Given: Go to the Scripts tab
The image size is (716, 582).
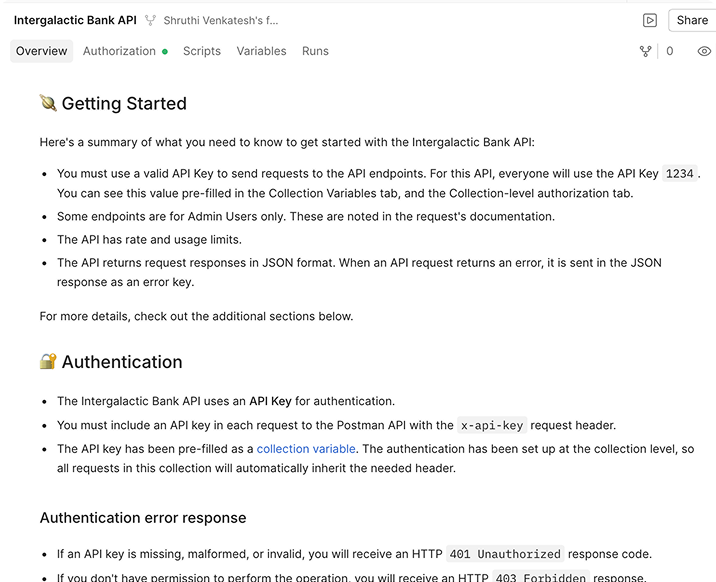Looking at the screenshot, I should pos(202,51).
